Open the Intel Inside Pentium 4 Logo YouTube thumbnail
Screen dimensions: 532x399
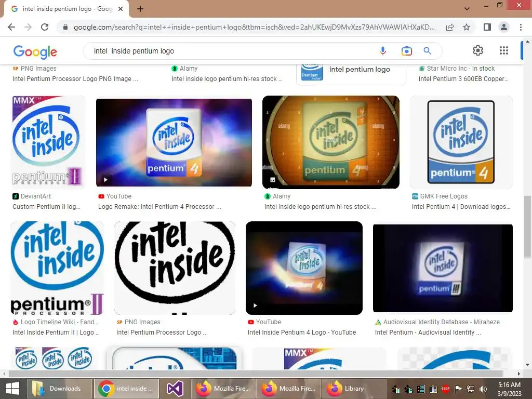tap(304, 268)
